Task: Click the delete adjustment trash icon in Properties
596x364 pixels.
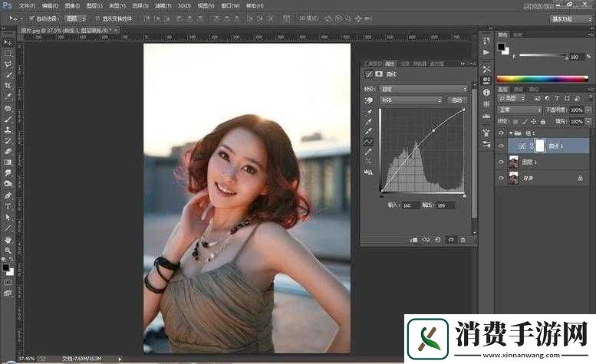Action: tap(463, 240)
